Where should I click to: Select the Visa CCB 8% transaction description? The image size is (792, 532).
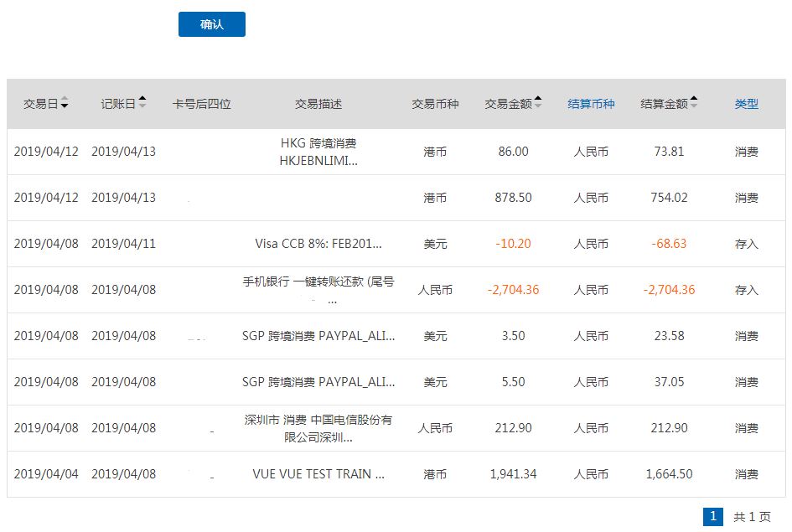coord(318,244)
